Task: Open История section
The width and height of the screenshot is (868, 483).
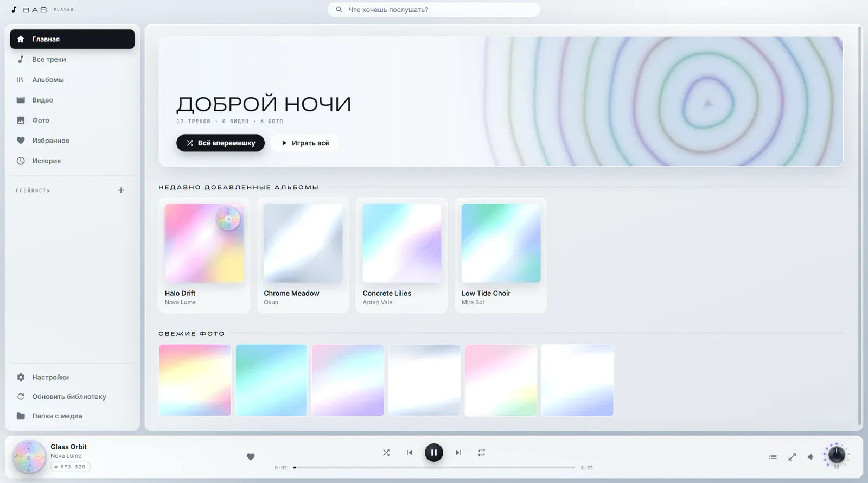Action: pyautogui.click(x=72, y=161)
